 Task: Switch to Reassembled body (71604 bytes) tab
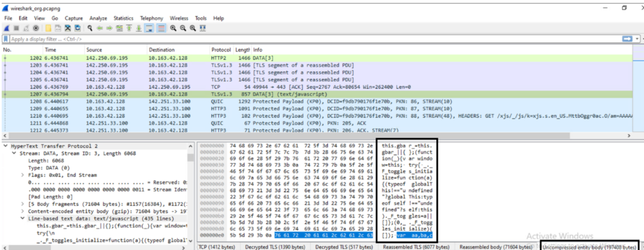point(496,247)
